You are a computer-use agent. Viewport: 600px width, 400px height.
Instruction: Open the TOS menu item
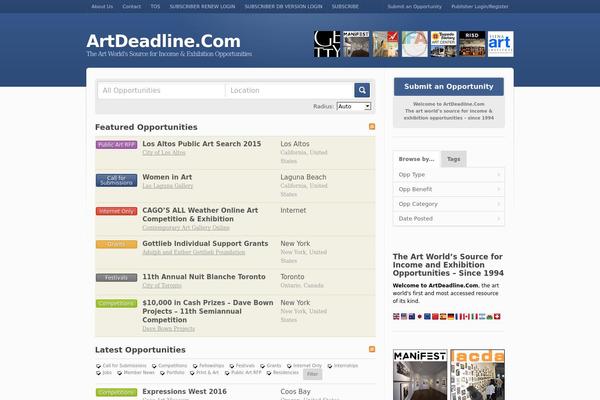155,7
